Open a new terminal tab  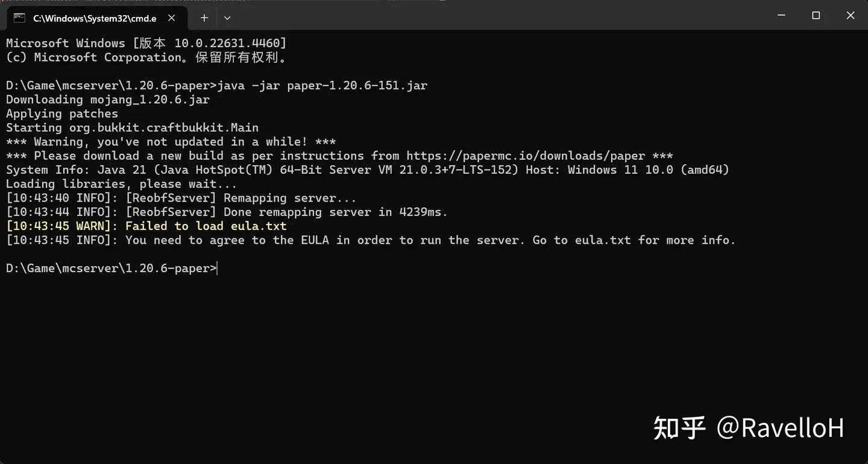click(204, 18)
